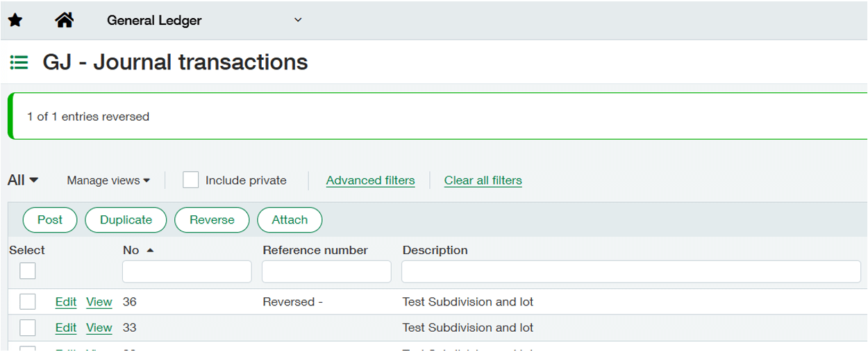This screenshot has width=868, height=352.
Task: Select the checkbox for entry 36
Action: pos(28,302)
